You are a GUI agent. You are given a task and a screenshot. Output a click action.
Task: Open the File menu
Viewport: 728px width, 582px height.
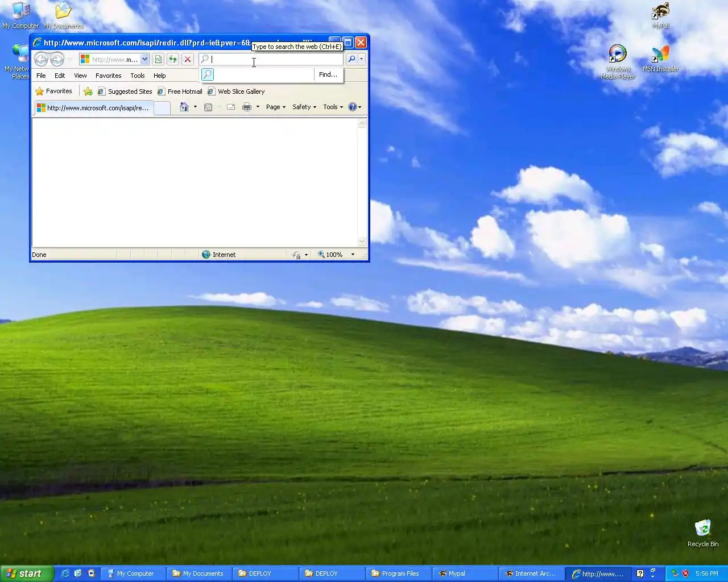click(x=41, y=76)
